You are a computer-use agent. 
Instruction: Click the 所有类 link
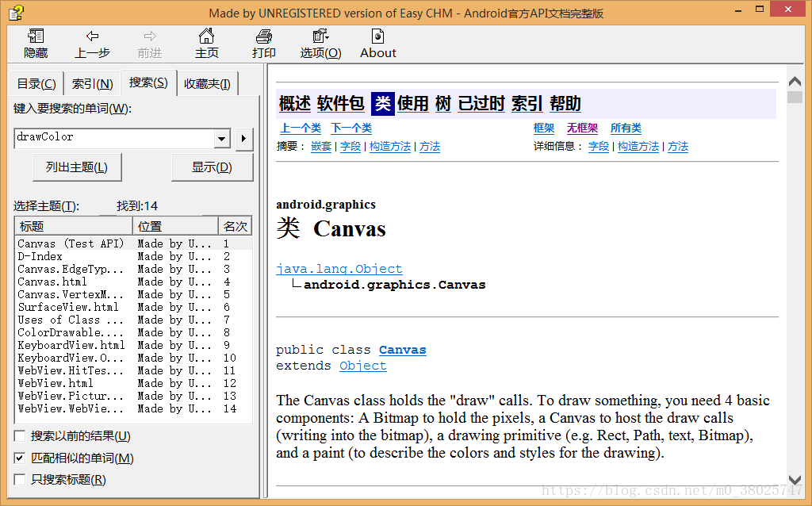click(626, 128)
